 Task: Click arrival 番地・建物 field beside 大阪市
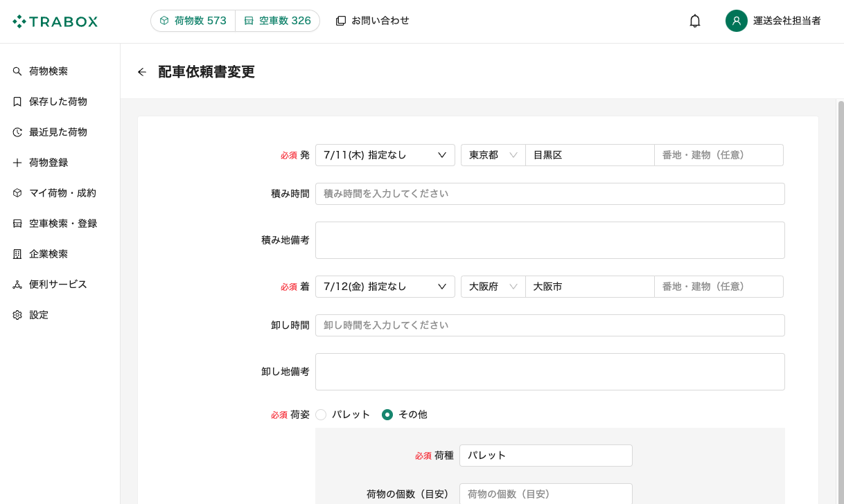pyautogui.click(x=719, y=287)
